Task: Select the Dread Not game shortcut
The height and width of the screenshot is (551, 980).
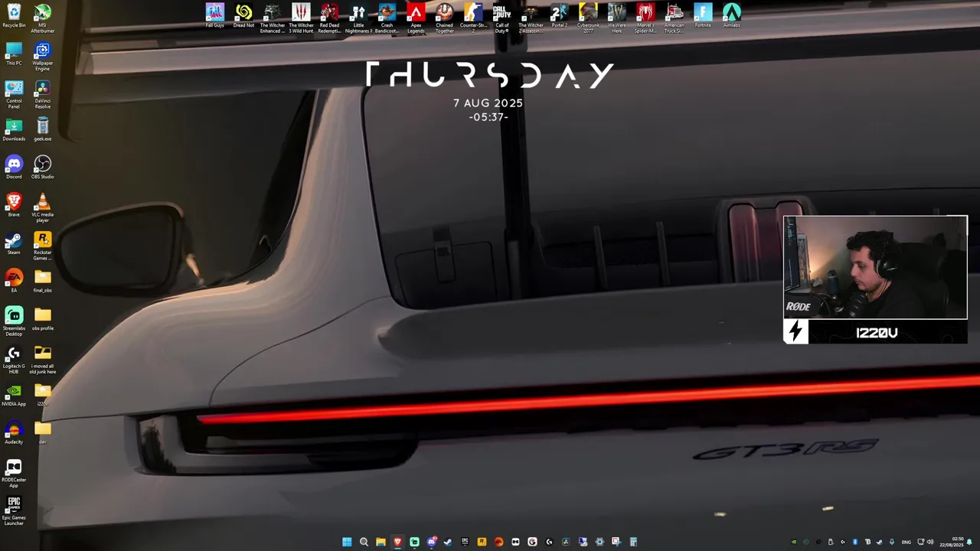Action: (243, 15)
